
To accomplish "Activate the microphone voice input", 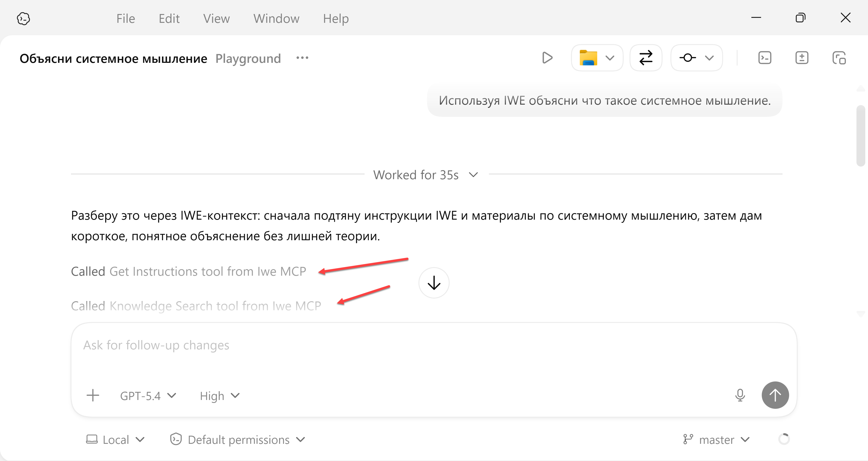I will point(740,395).
